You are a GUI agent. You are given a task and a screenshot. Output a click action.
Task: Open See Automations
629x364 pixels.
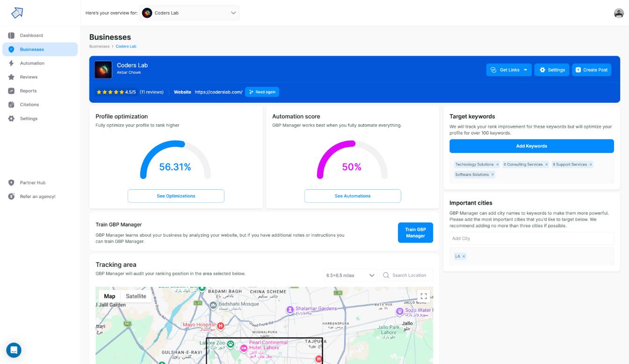[x=353, y=196]
